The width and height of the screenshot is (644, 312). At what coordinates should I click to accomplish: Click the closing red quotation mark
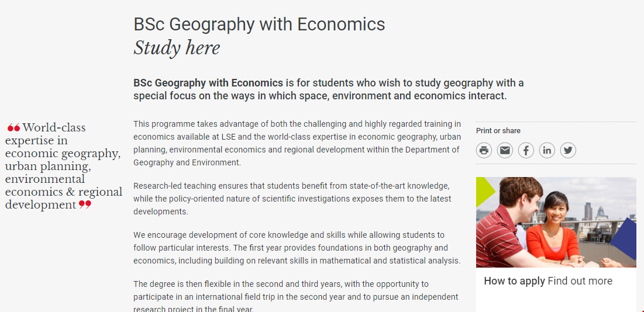85,204
